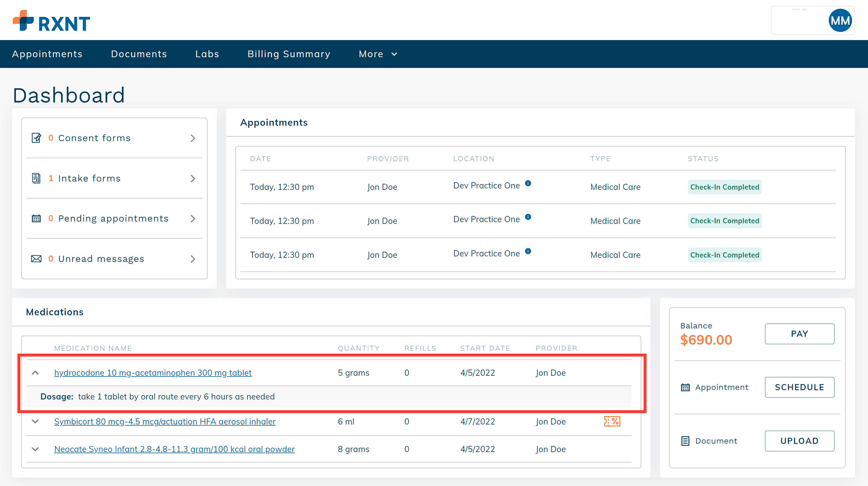Click the Intake forms document icon

point(36,178)
